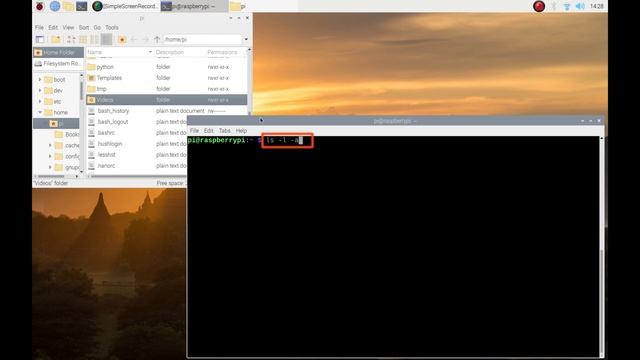The image size is (640, 360).
Task: Open the Bluetooth tray icon
Action: pos(554,6)
